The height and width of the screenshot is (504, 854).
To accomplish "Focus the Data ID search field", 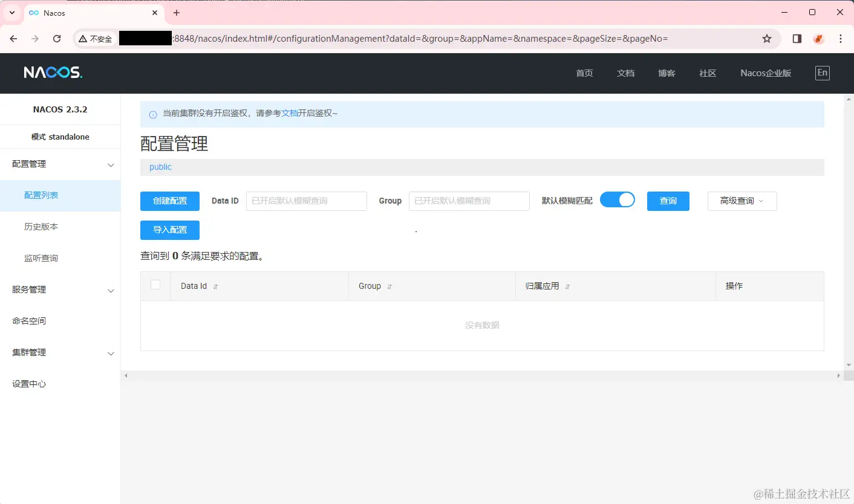I will [307, 201].
